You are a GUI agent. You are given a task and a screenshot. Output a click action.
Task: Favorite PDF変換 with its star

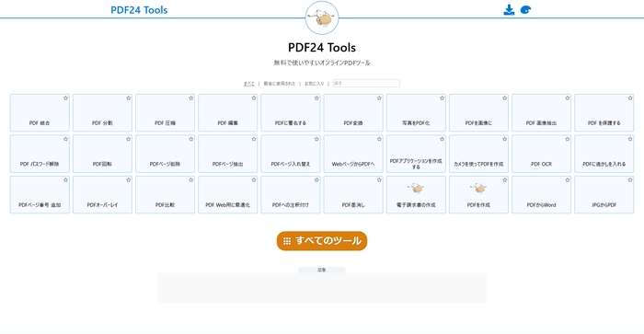pyautogui.click(x=379, y=98)
